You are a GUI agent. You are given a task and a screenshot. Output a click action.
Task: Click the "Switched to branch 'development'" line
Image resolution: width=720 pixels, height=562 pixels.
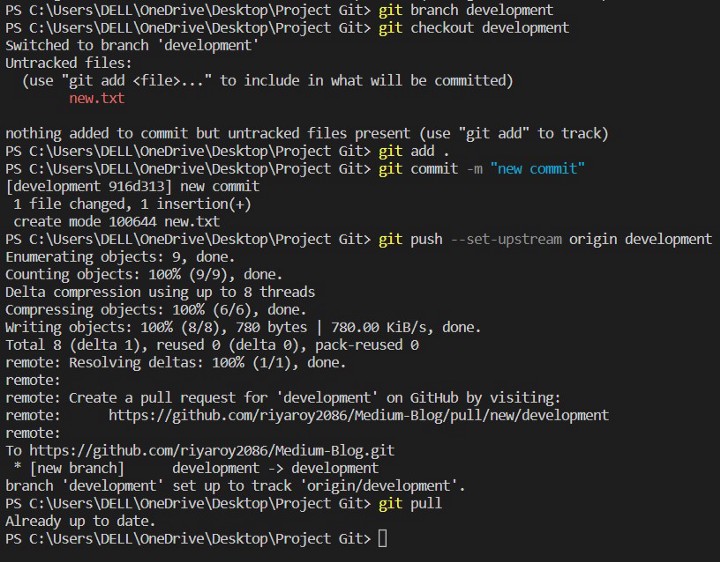click(x=132, y=45)
